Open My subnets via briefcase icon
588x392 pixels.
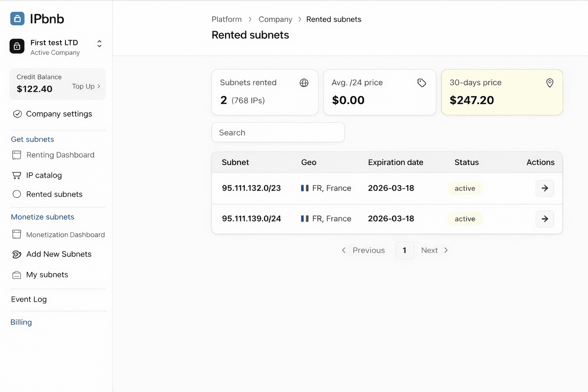click(16, 274)
